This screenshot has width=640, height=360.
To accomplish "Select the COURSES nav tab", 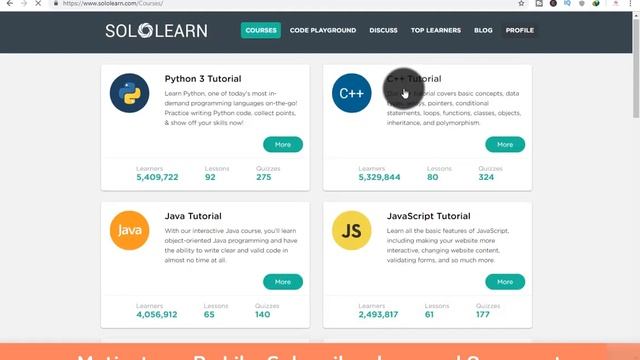I will [x=261, y=30].
